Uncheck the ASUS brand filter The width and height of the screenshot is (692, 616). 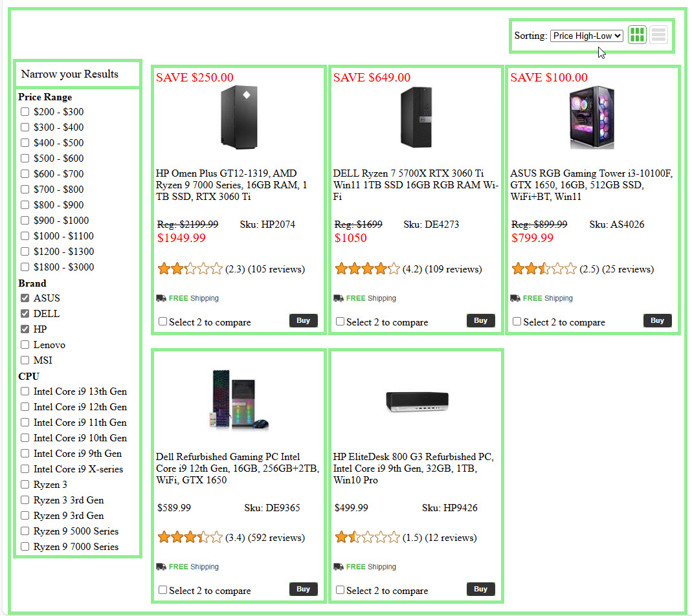pos(25,298)
